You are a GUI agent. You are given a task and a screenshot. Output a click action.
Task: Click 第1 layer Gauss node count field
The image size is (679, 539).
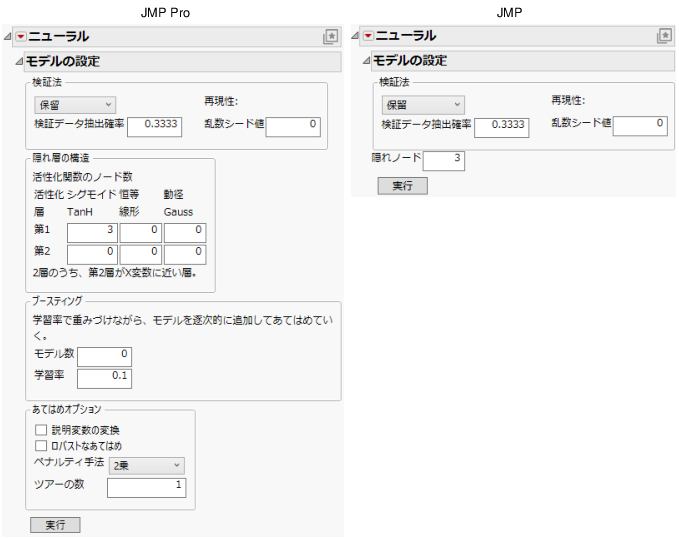coord(185,232)
